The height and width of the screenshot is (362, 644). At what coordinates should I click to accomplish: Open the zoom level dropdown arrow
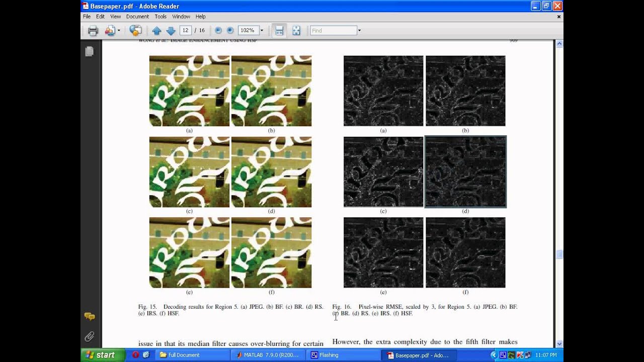click(262, 31)
